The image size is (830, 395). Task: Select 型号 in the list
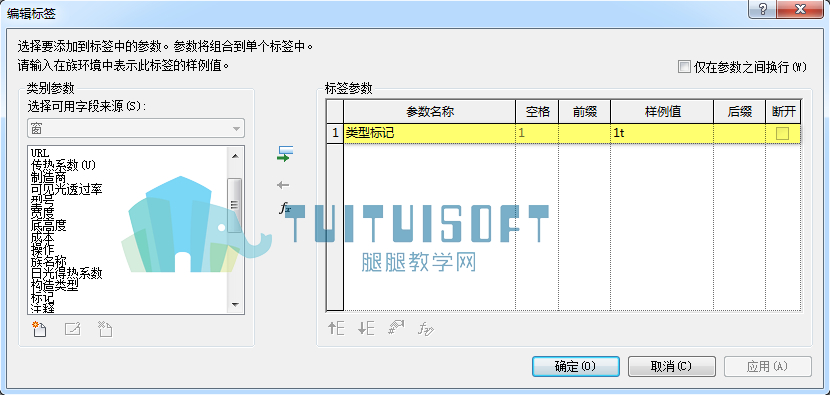pyautogui.click(x=42, y=202)
